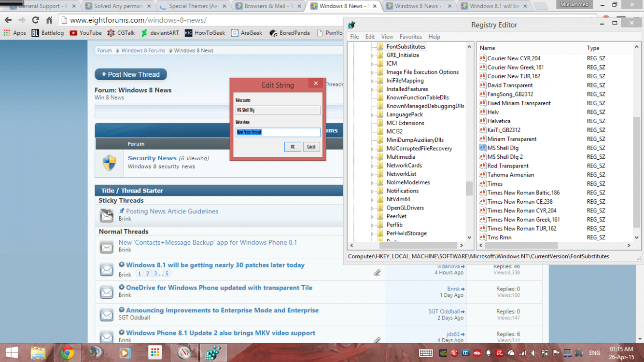Click string icon of Helvetica value
This screenshot has width=644, height=362.
pyautogui.click(x=482, y=121)
